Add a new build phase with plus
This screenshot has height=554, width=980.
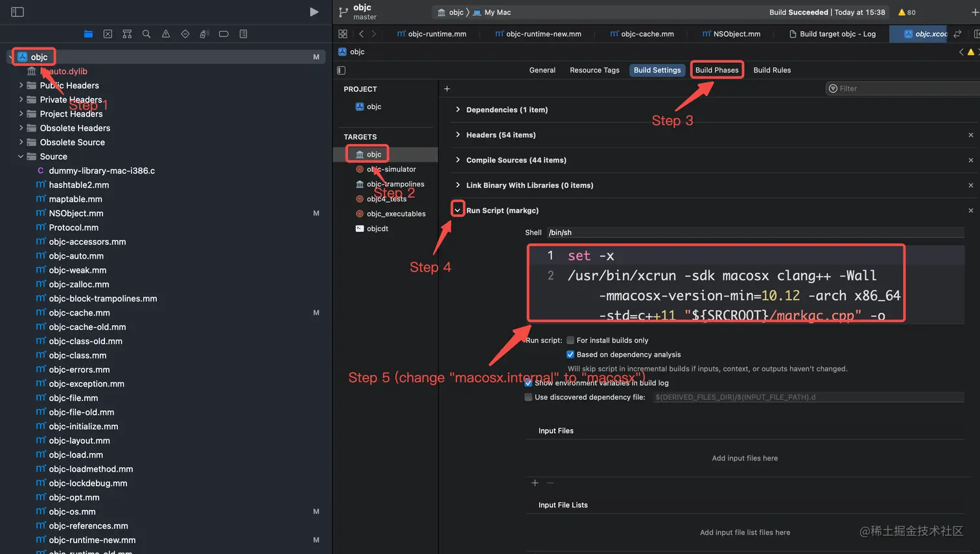pos(447,89)
